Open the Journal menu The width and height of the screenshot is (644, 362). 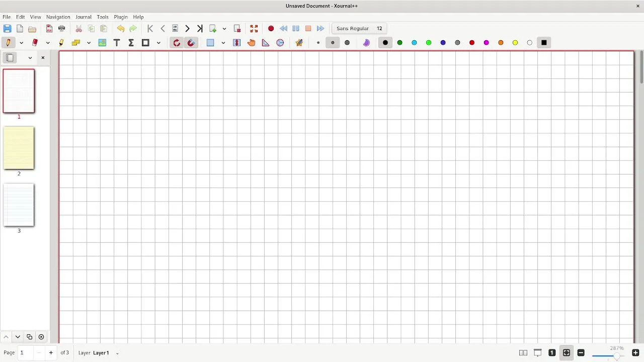[x=84, y=17]
